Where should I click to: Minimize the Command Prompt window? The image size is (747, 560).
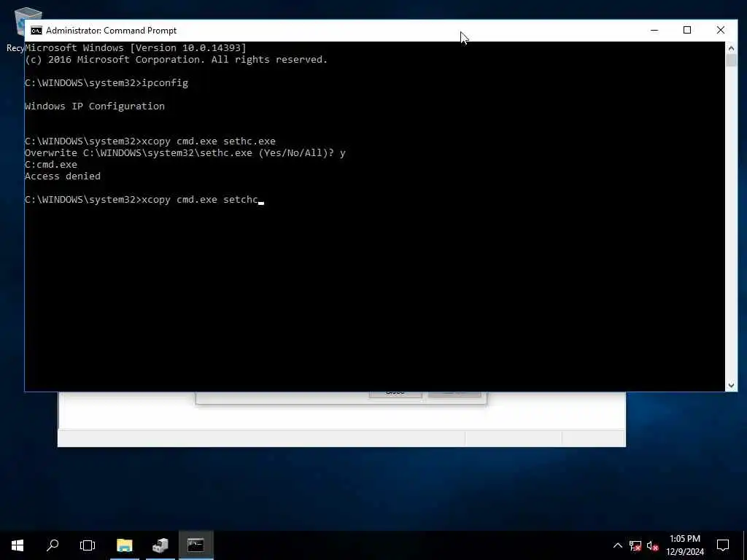click(x=654, y=30)
